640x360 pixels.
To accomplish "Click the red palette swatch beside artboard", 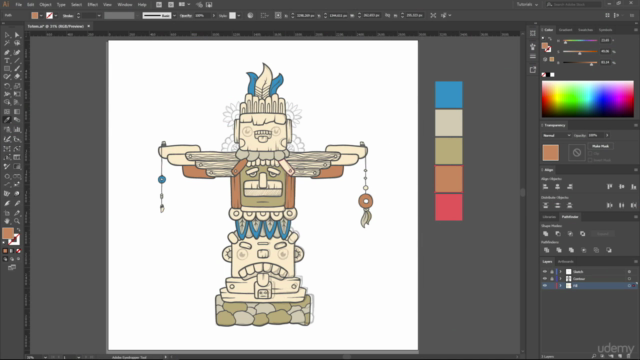I will coord(449,207).
